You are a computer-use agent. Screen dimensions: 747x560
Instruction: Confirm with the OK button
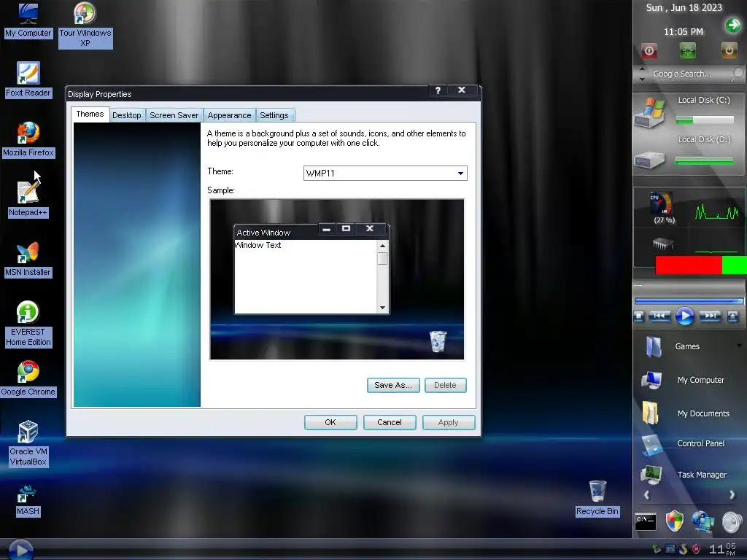[330, 422]
